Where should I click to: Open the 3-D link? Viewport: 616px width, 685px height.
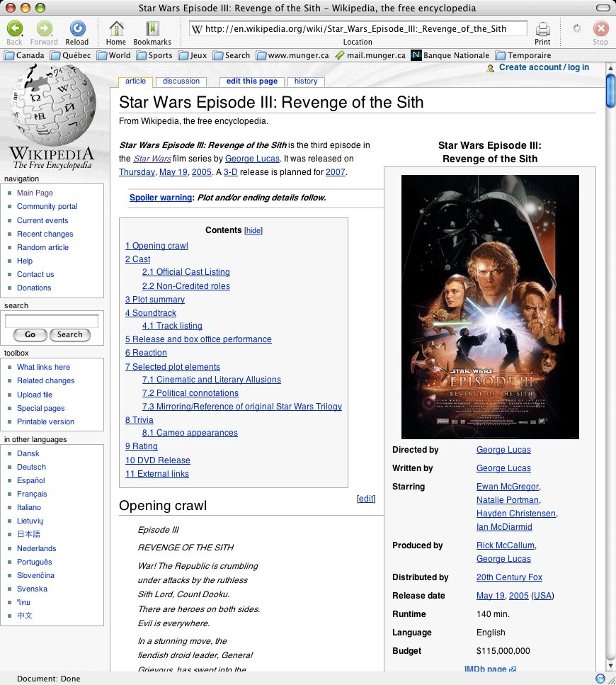[231, 172]
